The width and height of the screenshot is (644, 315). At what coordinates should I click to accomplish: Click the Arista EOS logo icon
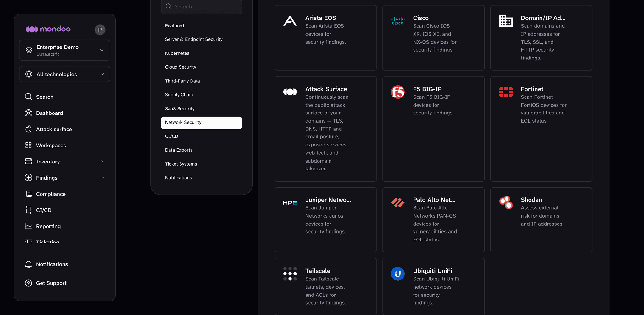290,21
